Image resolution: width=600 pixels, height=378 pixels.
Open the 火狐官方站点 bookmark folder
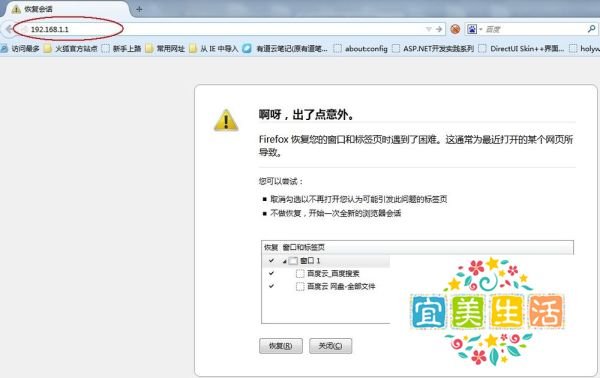click(71, 49)
